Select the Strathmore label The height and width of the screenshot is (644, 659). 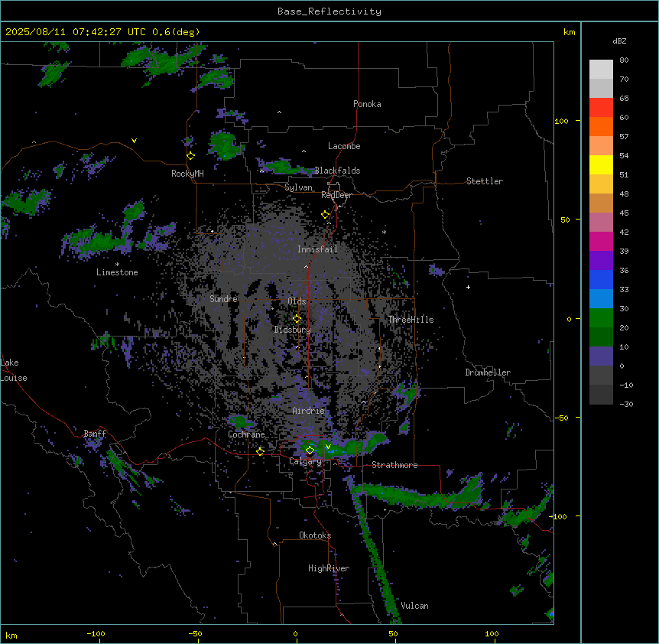click(x=394, y=465)
